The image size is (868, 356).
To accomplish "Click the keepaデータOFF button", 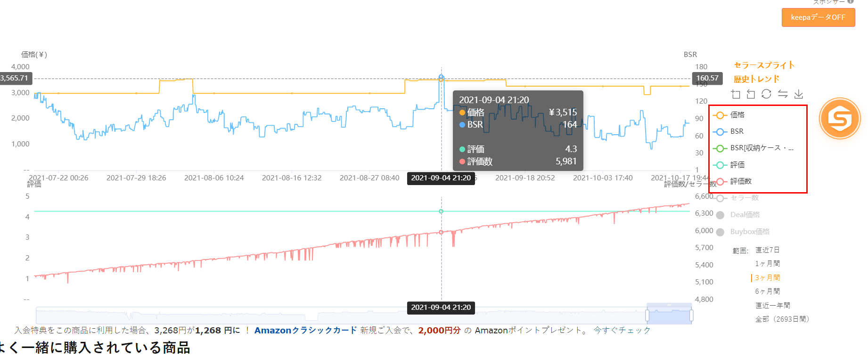I will [x=818, y=17].
